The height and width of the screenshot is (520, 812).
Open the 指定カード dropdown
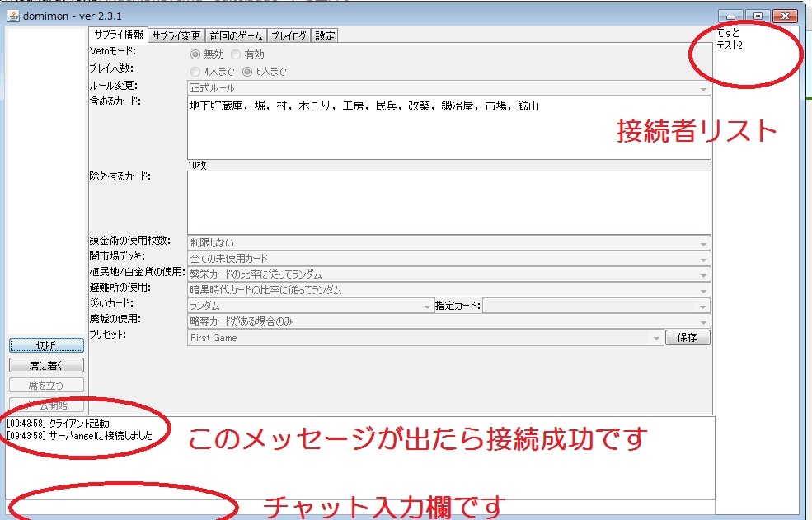(x=596, y=306)
